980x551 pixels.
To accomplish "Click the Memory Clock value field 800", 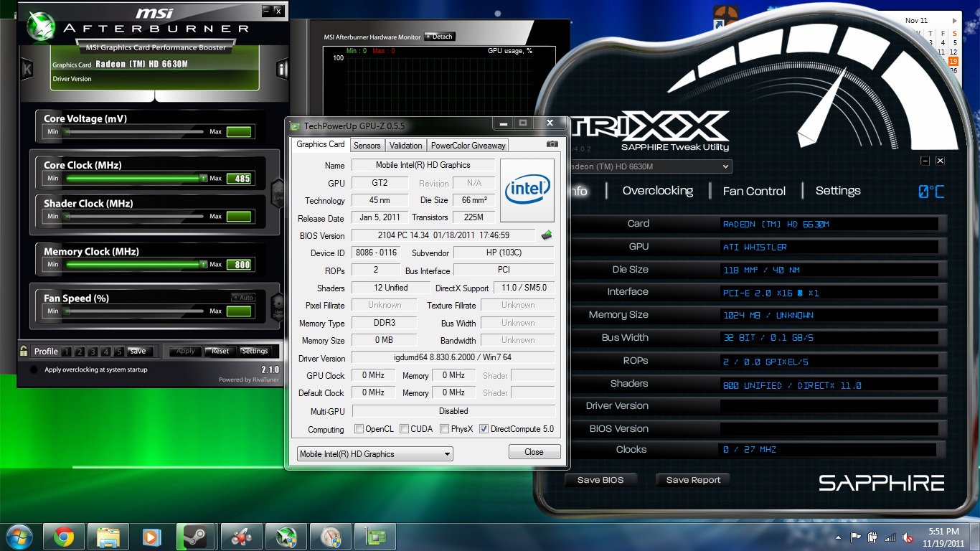I will 239,265.
